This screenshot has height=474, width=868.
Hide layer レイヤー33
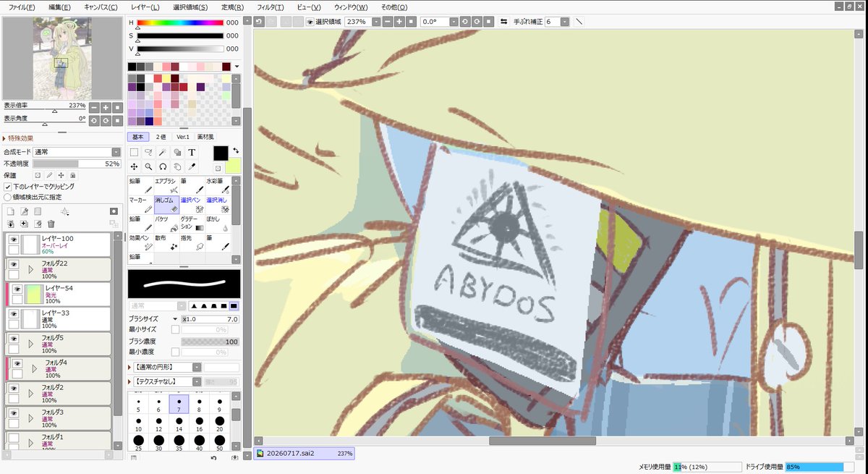click(13, 314)
